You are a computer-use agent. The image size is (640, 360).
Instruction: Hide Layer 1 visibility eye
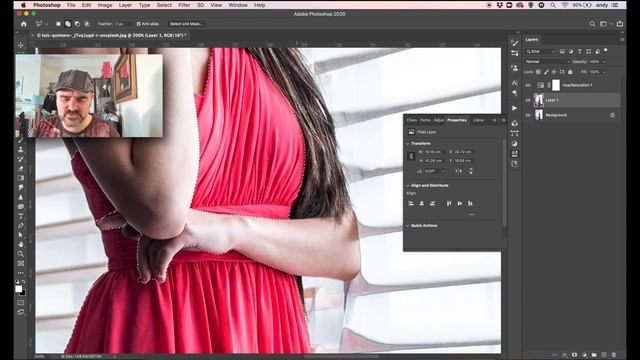point(528,100)
